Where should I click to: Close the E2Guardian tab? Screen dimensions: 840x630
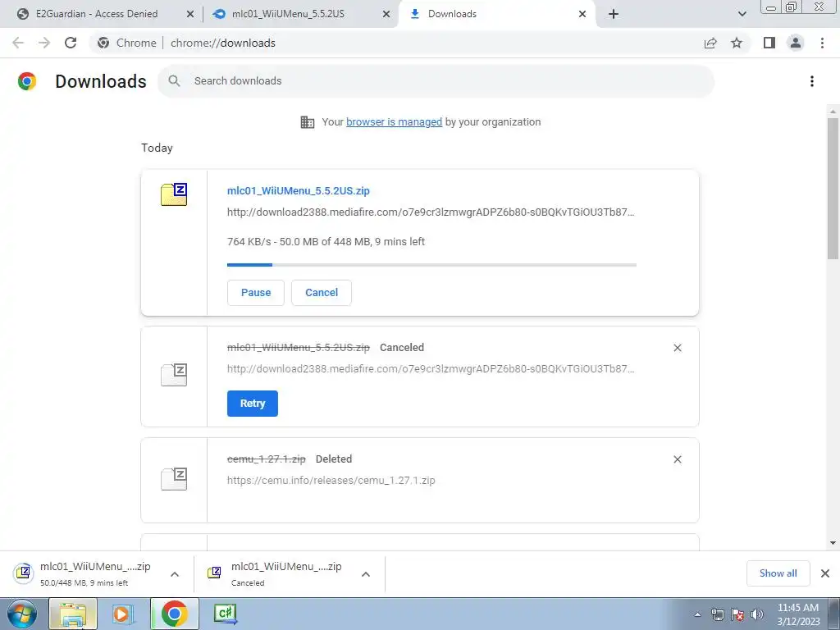coord(190,15)
